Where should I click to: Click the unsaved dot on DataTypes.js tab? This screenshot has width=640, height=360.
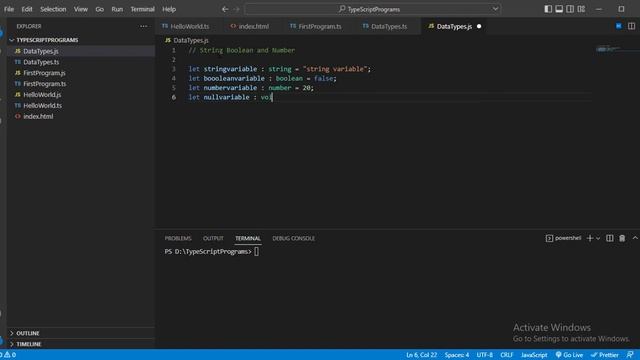[479, 26]
